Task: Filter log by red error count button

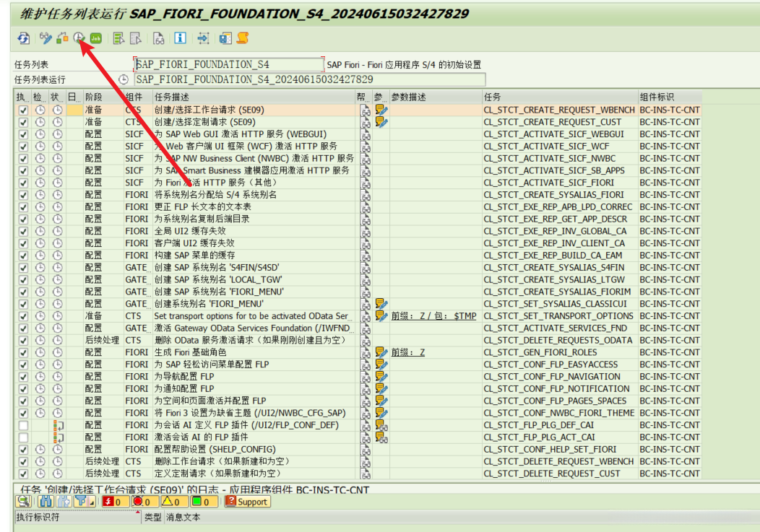Action: 144,502
